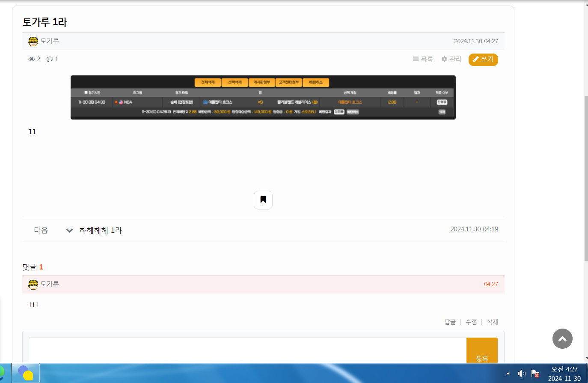Click 답글 to reply to comment

pos(450,322)
